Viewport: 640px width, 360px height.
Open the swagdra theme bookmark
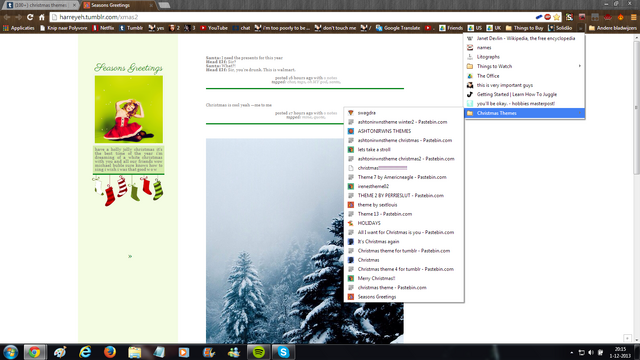(404, 113)
